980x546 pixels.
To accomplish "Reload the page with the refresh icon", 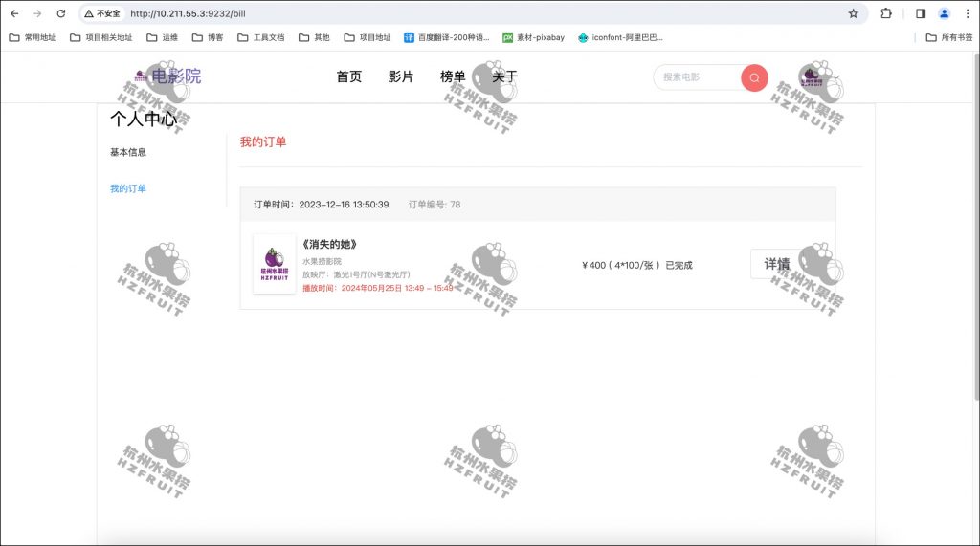I will point(60,13).
